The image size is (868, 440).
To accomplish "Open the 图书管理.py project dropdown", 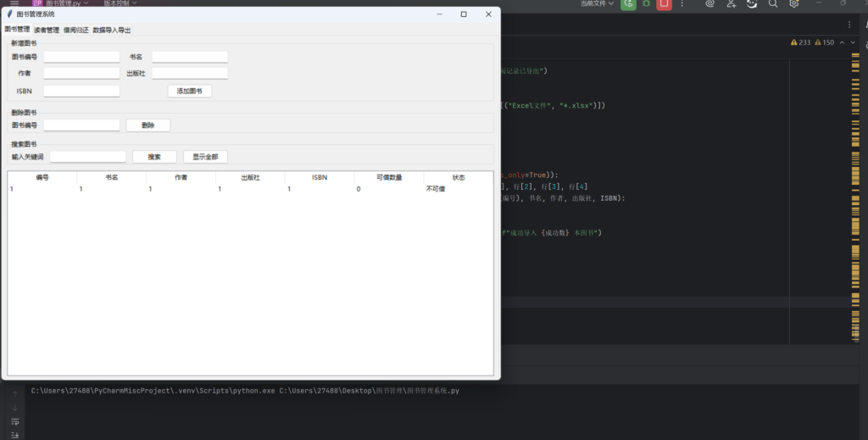I will [66, 3].
